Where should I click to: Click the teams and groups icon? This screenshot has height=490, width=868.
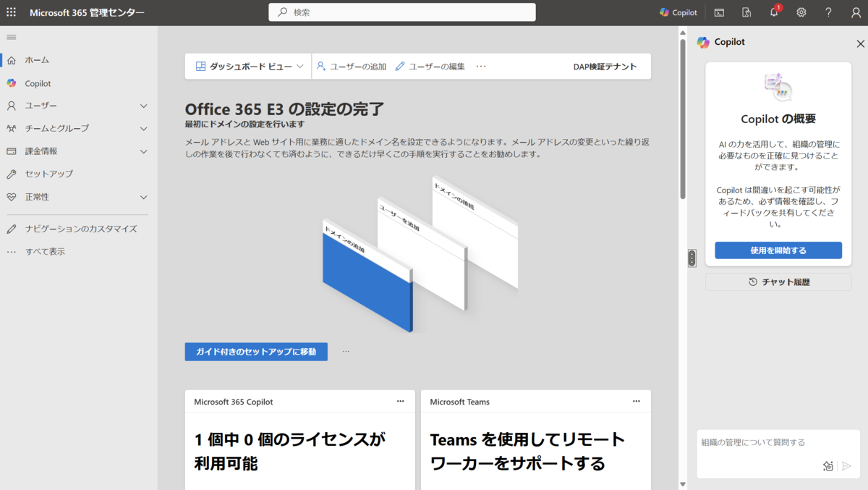pos(11,128)
